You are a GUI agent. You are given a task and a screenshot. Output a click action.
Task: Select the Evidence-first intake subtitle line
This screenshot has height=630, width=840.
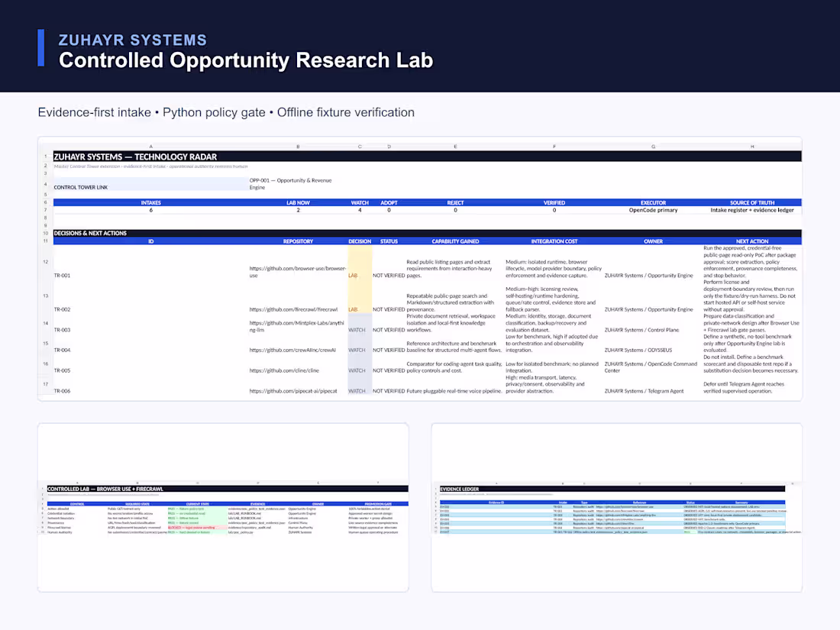coord(226,112)
